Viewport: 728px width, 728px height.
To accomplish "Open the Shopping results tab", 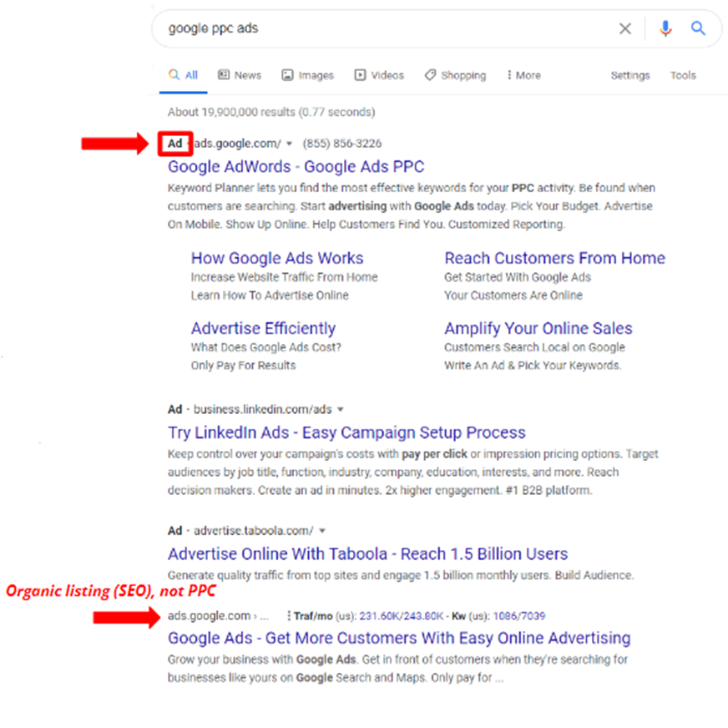I will pyautogui.click(x=455, y=75).
